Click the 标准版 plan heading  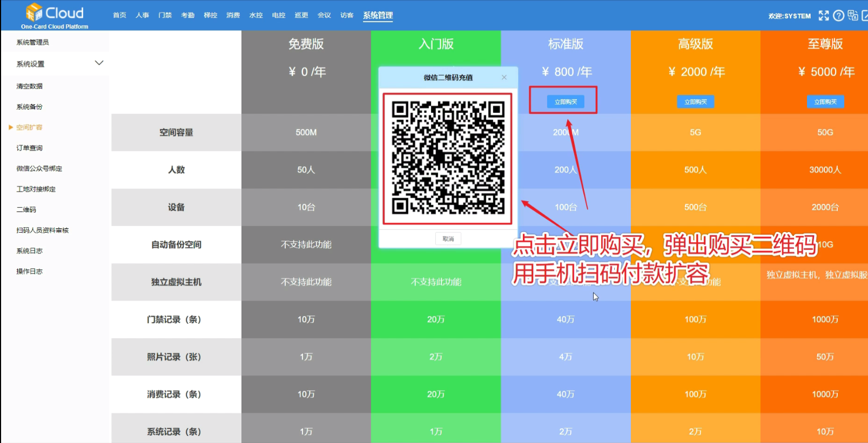click(x=566, y=44)
